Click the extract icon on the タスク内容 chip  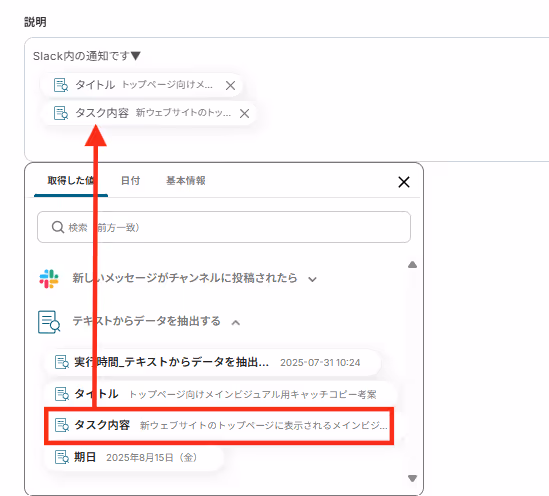[x=61, y=113]
